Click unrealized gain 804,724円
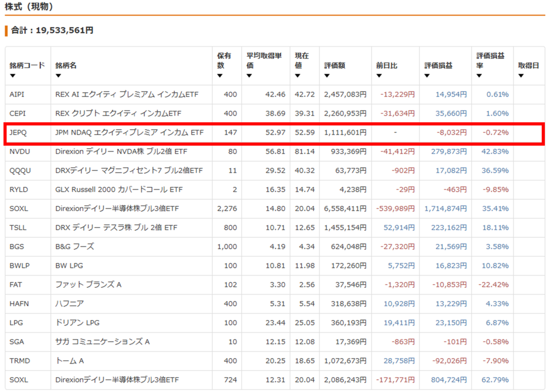The width and height of the screenshot is (548, 392). click(449, 380)
